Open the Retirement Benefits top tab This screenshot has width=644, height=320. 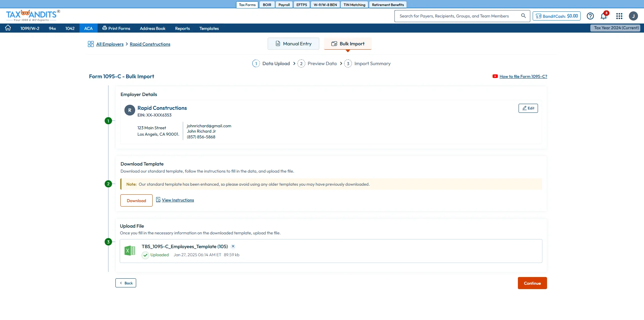[388, 5]
